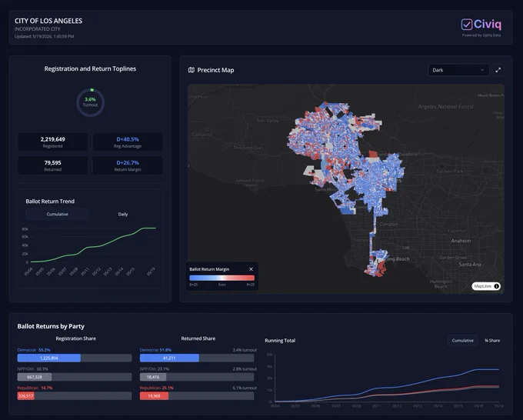Click the 6.1% turnout text
The width and height of the screenshot is (523, 420).
click(245, 388)
